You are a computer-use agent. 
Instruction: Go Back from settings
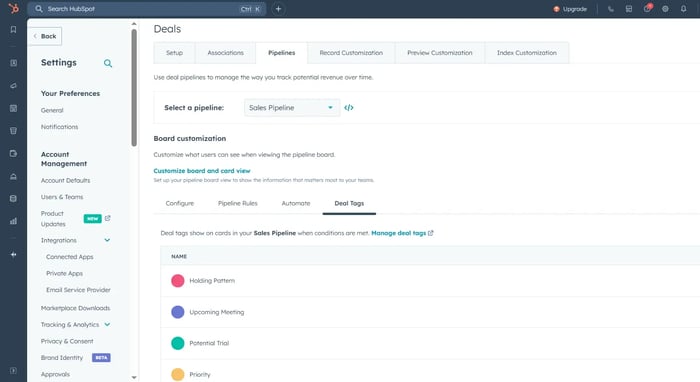45,36
